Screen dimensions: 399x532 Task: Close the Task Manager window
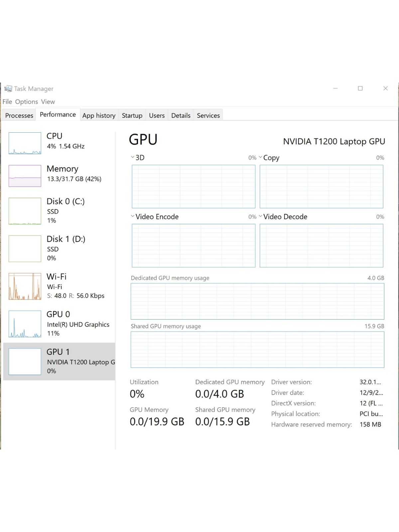[x=386, y=88]
